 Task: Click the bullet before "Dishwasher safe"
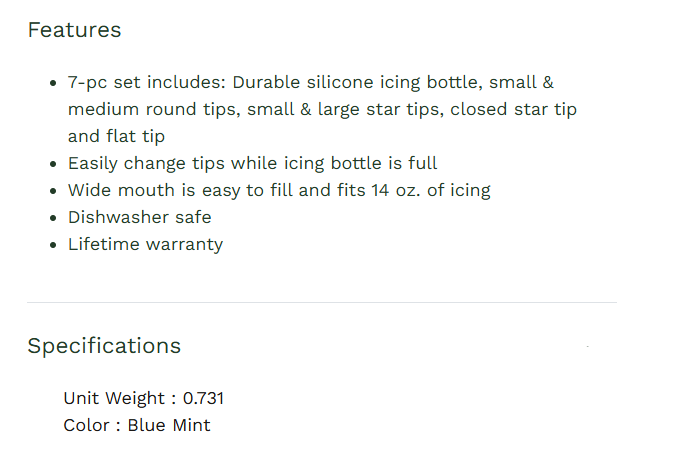pos(52,218)
